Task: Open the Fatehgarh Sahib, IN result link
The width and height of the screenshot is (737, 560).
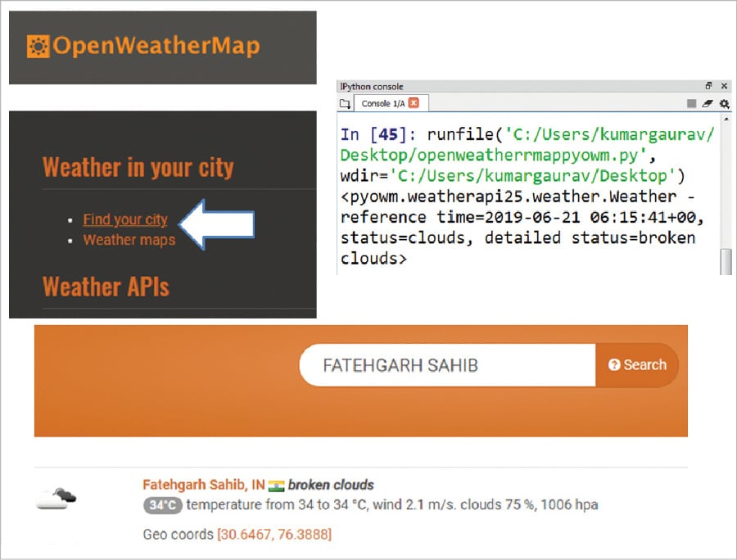Action: [x=204, y=485]
